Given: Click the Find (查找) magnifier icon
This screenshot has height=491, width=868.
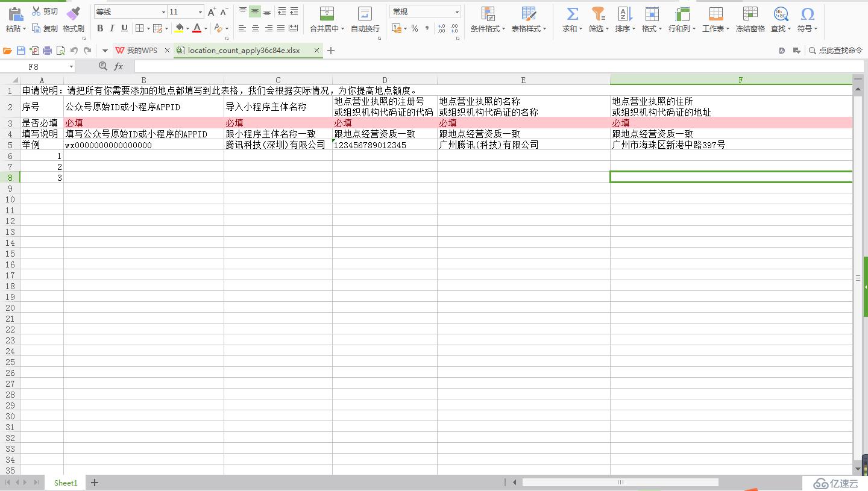Looking at the screenshot, I should (781, 14).
